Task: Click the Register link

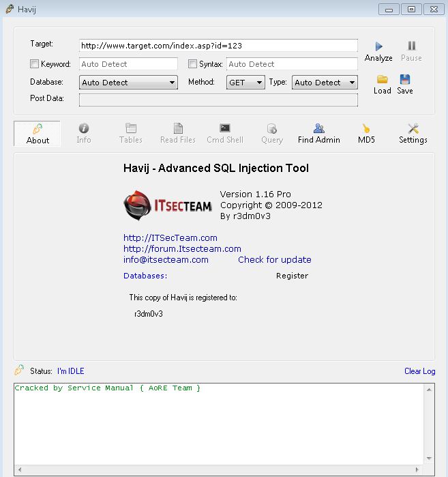Action: point(292,276)
